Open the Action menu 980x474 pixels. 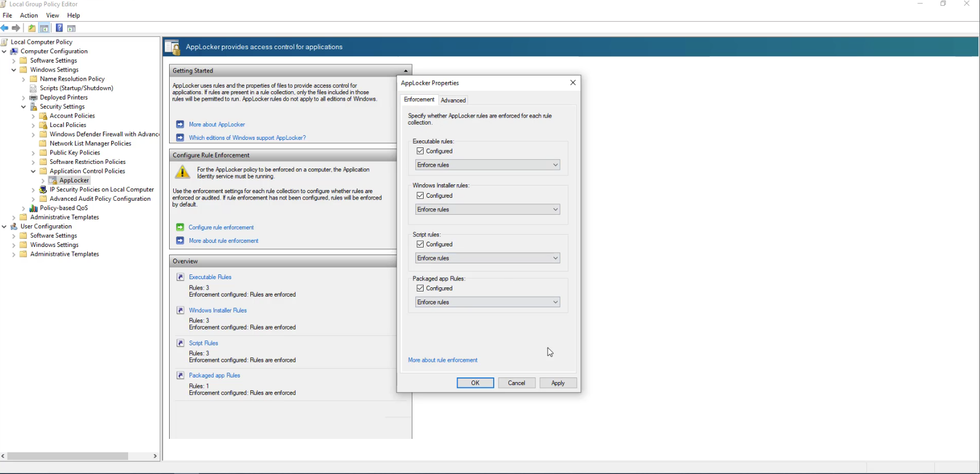[29, 15]
